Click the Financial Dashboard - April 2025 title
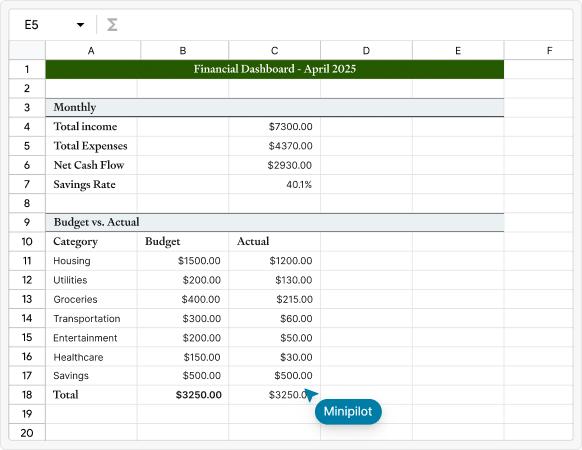Viewport: 582px width, 450px height. [275, 69]
